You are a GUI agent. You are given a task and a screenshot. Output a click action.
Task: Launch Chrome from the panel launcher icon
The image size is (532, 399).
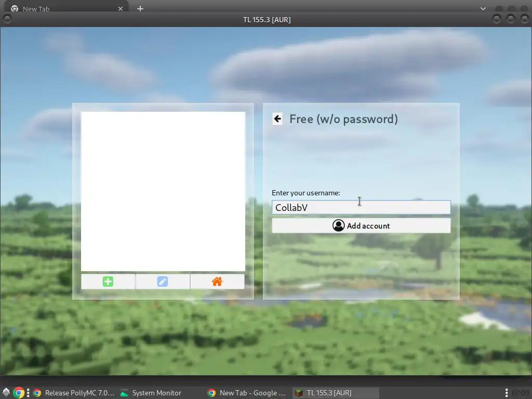pos(19,393)
